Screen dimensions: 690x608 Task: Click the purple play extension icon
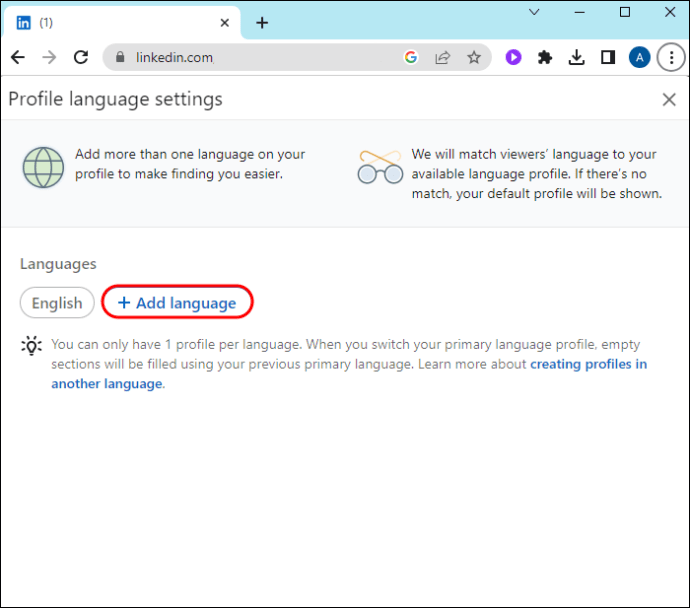point(513,57)
